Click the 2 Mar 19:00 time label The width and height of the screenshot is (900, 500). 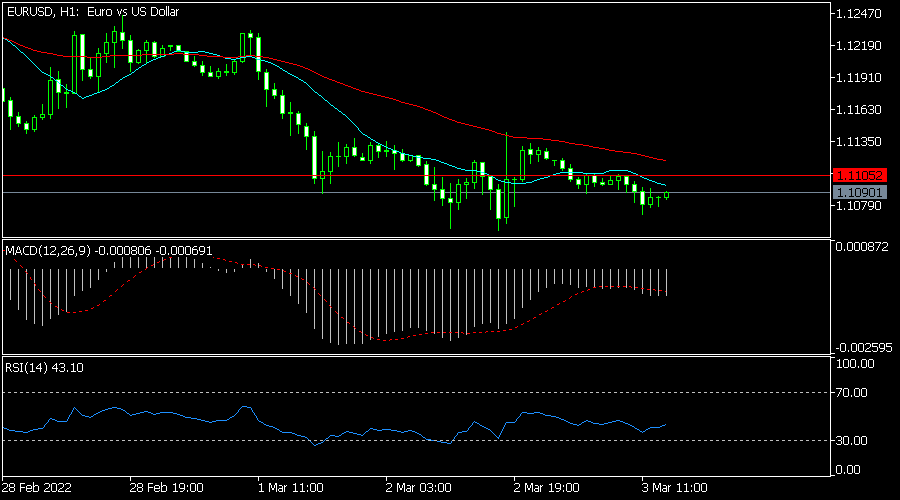pyautogui.click(x=546, y=488)
